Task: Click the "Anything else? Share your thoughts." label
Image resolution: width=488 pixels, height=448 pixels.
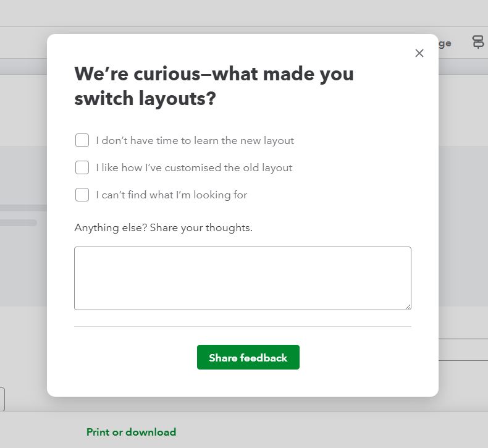Action: coord(163,227)
